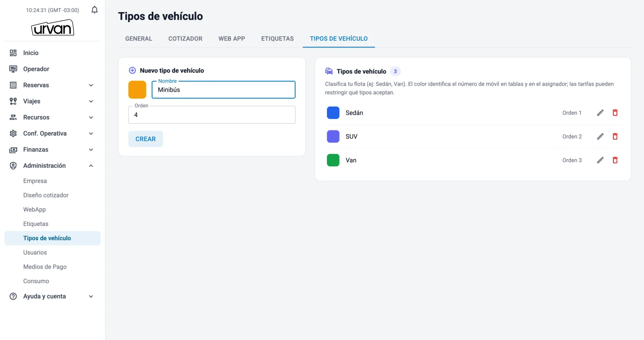The width and height of the screenshot is (644, 340).
Task: Click the CREAR button
Action: (x=145, y=139)
